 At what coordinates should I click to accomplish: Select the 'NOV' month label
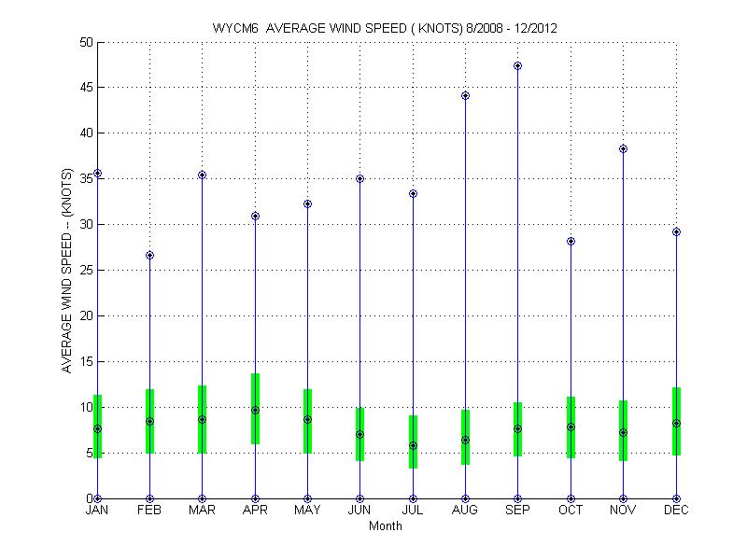point(623,510)
